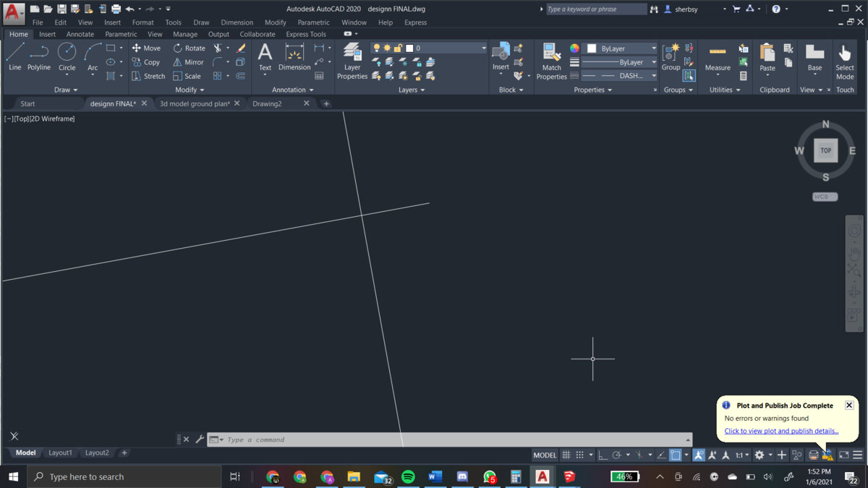The image size is (868, 488).
Task: Click the Quick Calculator icon
Action: (743, 76)
